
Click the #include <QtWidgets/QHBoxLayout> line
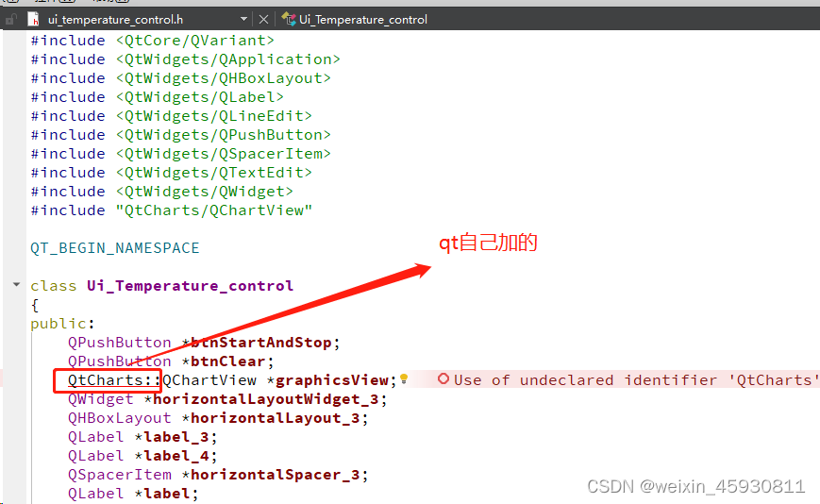180,78
